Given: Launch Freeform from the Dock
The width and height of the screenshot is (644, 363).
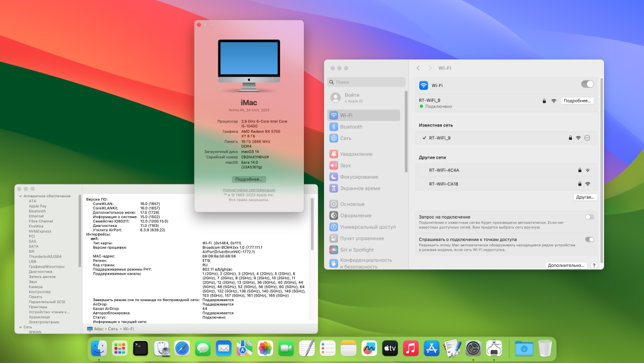Looking at the screenshot, I should click(369, 349).
